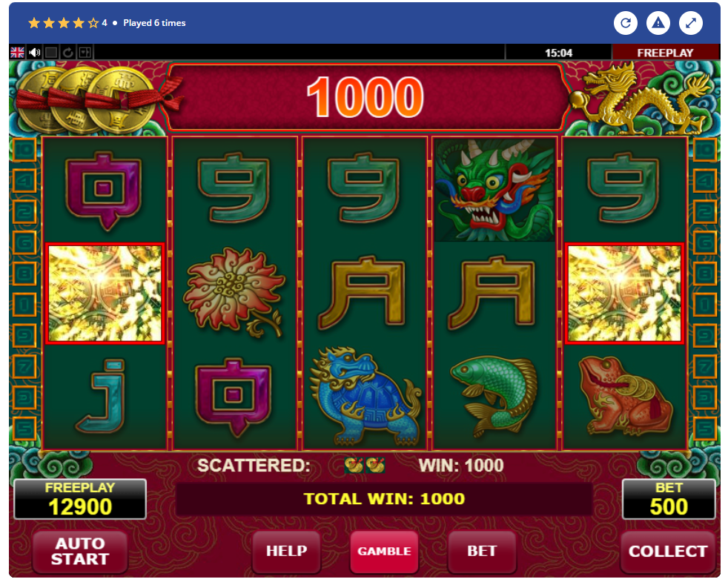Click the AUTO START button
728x582 pixels.
click(80, 552)
